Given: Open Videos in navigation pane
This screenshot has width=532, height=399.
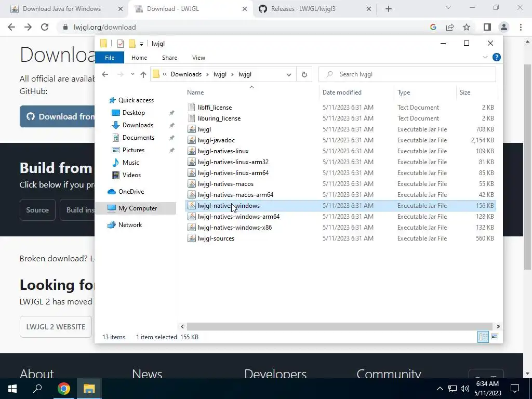Looking at the screenshot, I should (131, 175).
